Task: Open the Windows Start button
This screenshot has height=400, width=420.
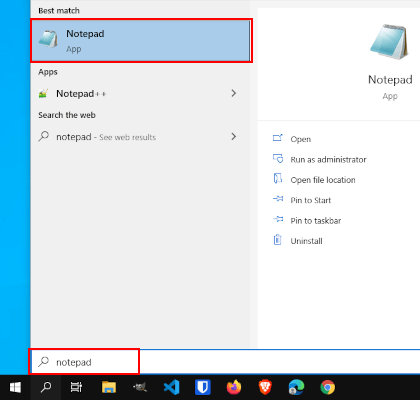Action: [15, 387]
